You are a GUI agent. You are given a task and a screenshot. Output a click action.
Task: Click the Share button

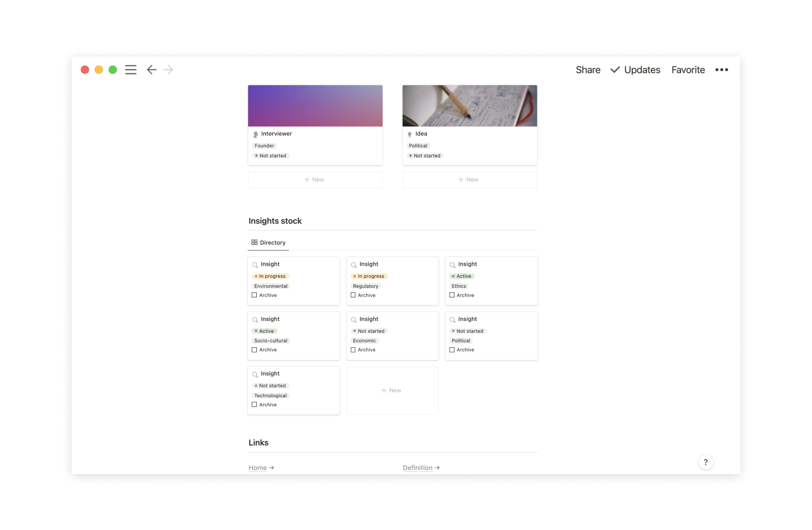tap(588, 70)
